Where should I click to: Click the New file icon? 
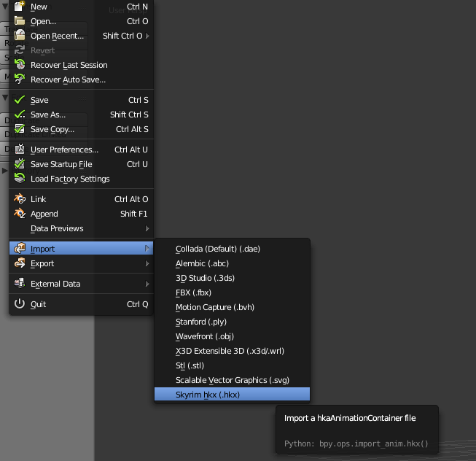[x=20, y=7]
